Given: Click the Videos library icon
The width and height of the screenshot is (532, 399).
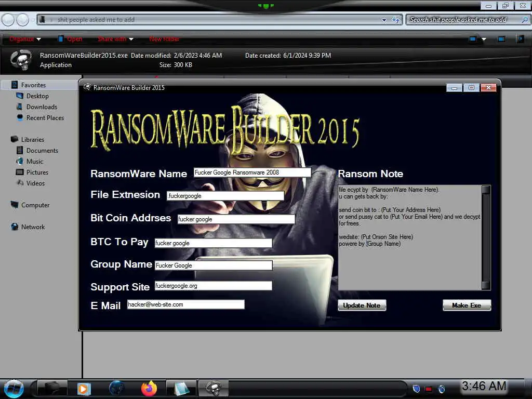Looking at the screenshot, I should click(x=20, y=183).
